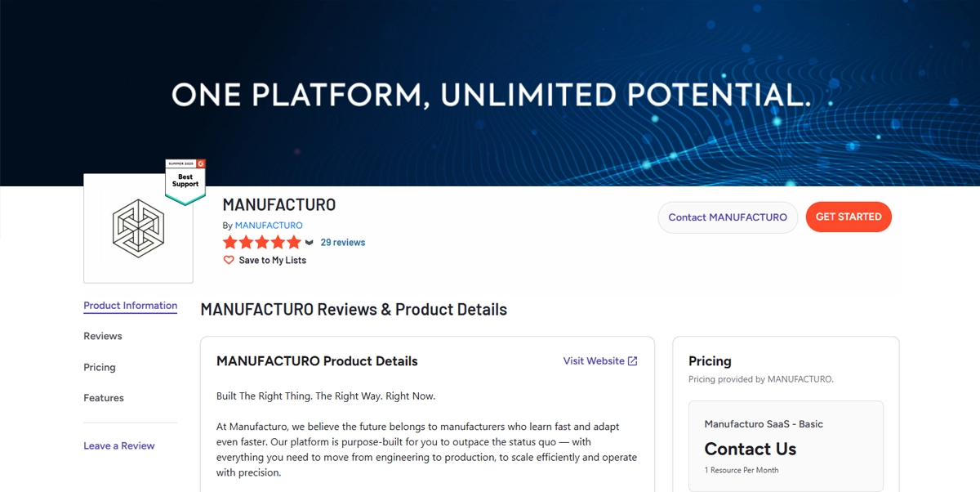Click the fifth rating star
The height and width of the screenshot is (492, 980).
pyautogui.click(x=294, y=242)
